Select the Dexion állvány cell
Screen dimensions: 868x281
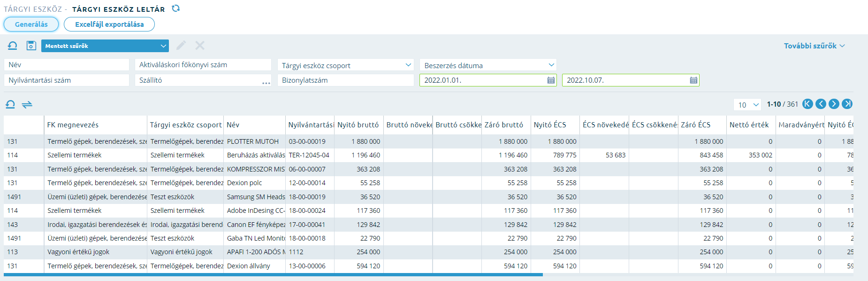(x=254, y=266)
